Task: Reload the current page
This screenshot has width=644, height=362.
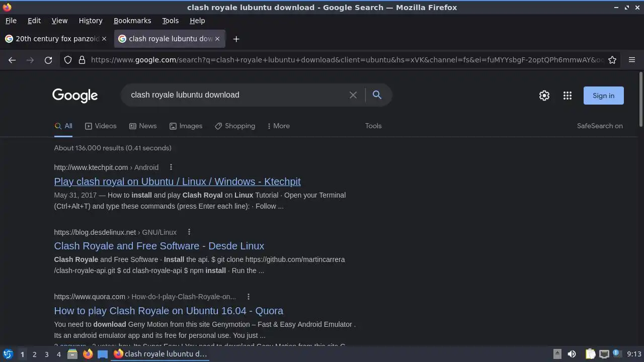Action: click(48, 60)
